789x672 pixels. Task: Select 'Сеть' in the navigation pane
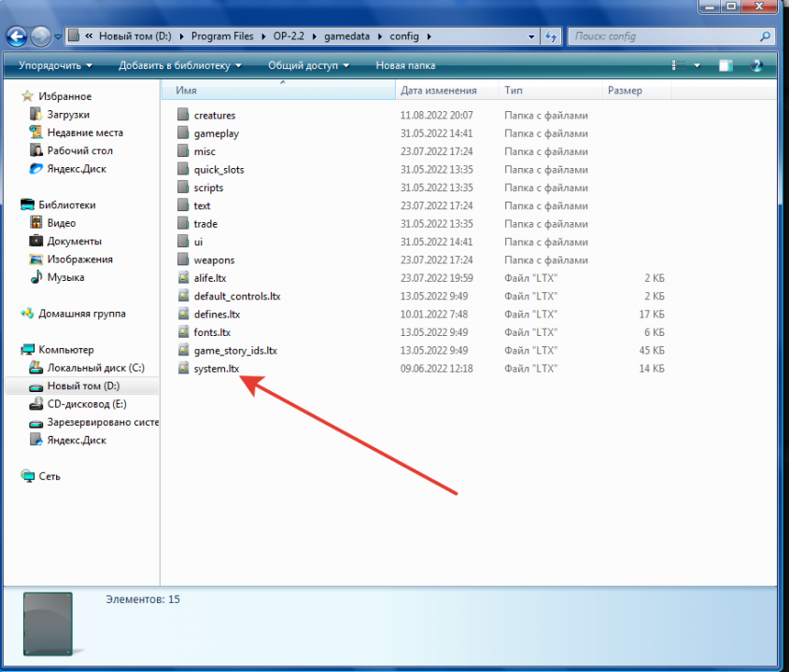tap(49, 476)
